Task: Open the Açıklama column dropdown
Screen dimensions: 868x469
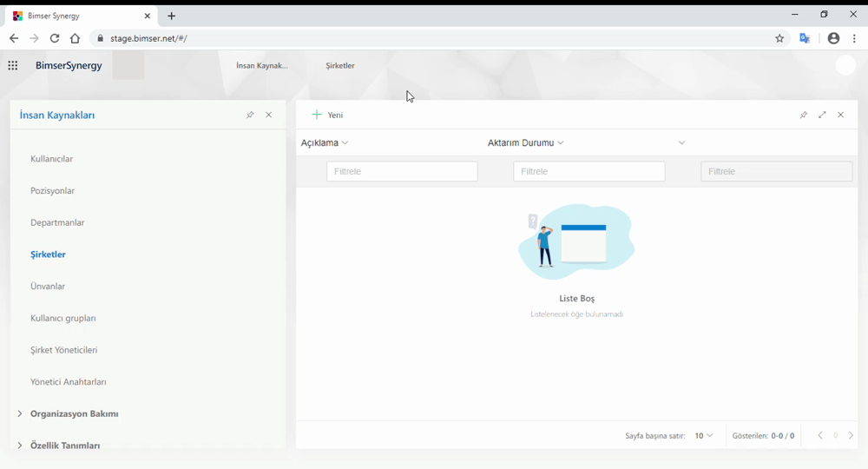Action: point(345,143)
